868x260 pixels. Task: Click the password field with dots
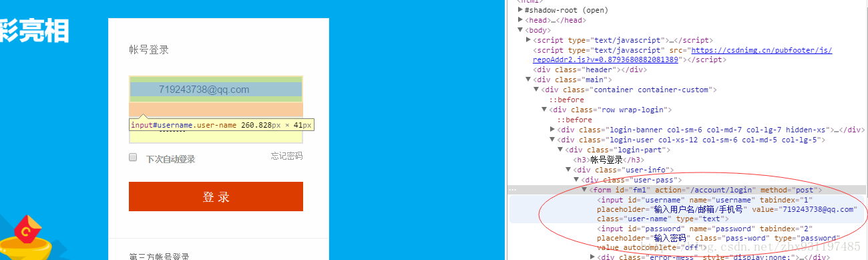[216, 130]
